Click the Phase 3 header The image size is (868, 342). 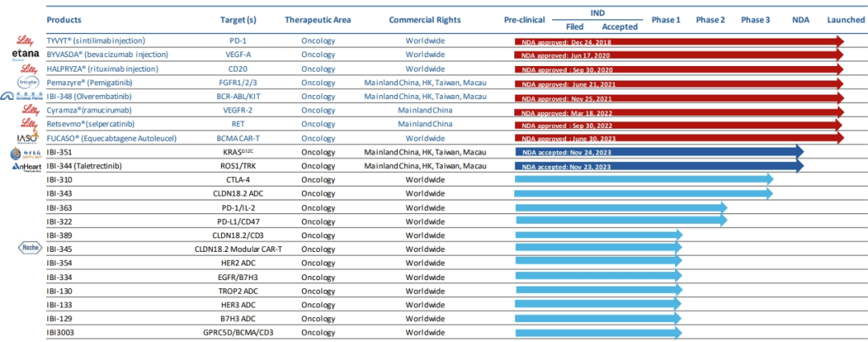755,20
